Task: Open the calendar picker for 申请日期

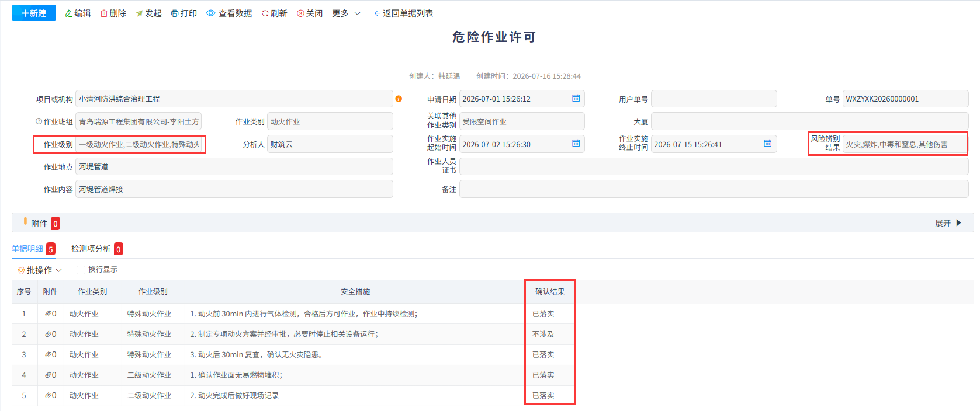Action: [576, 98]
